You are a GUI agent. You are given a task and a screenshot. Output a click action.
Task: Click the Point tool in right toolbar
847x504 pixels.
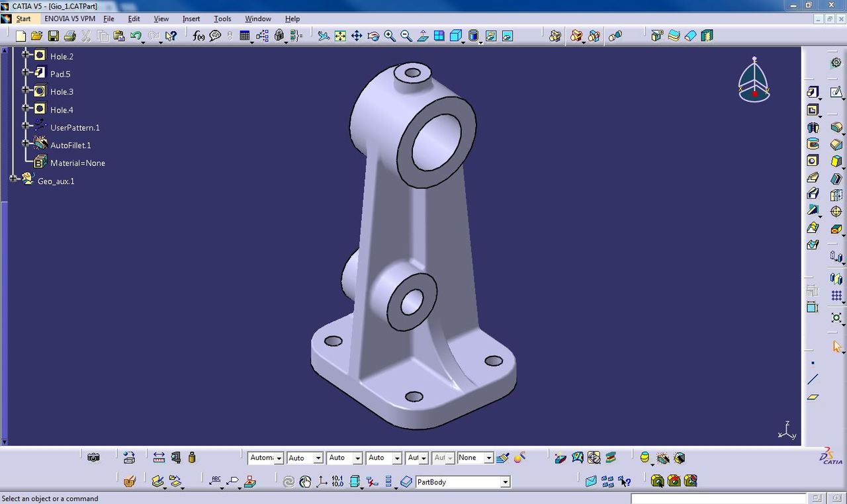[813, 363]
